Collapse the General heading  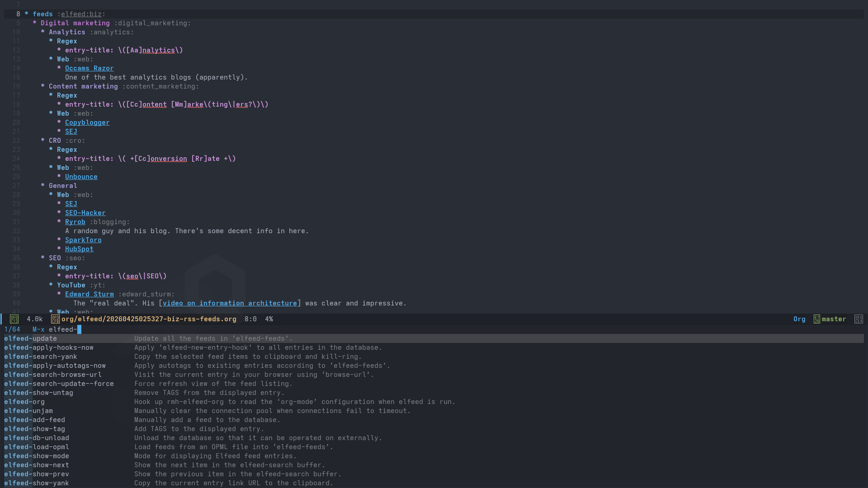point(63,186)
